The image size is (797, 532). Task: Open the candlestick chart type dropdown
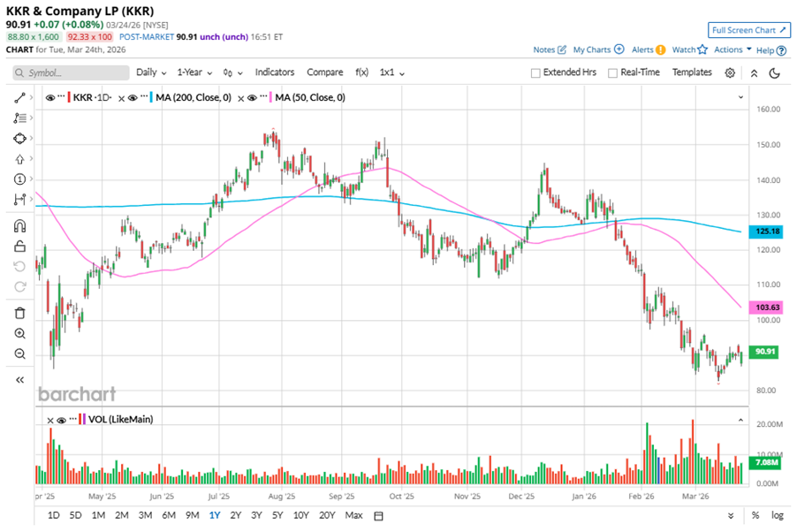(x=232, y=72)
